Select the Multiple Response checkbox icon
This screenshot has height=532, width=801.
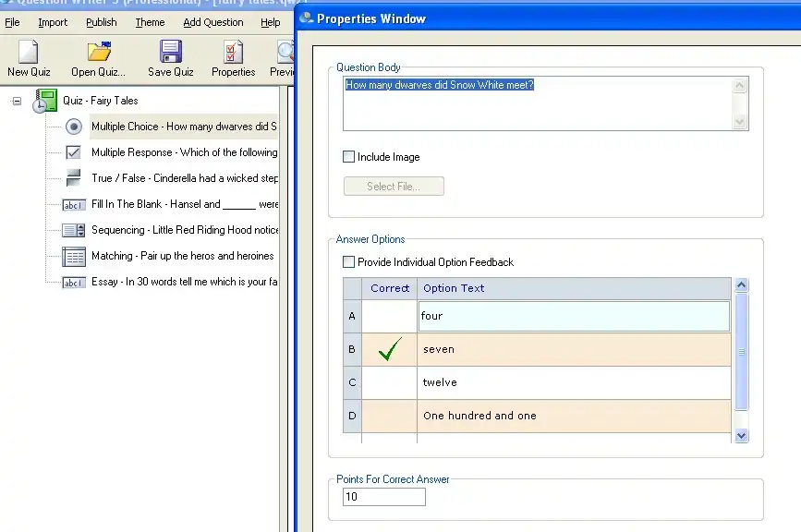pyautogui.click(x=74, y=152)
